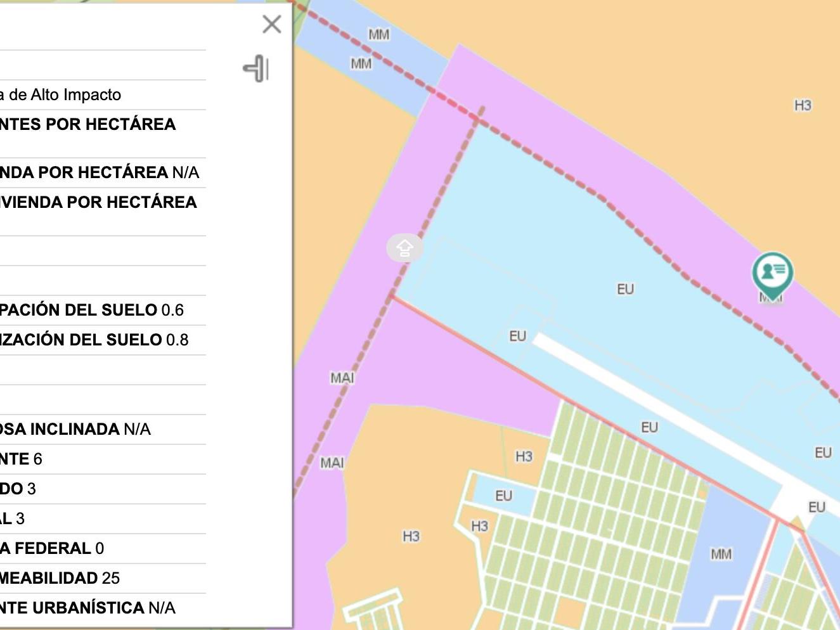The image size is (840, 630).
Task: Select the 'OSA INCLINADA N/A' row
Action: tap(75, 429)
